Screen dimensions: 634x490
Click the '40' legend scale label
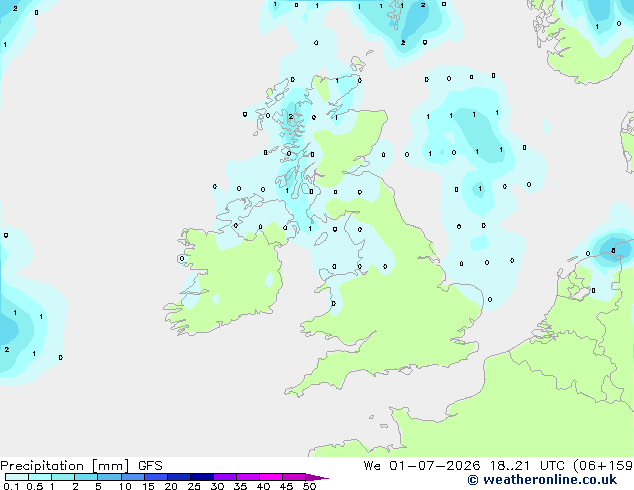point(263,486)
